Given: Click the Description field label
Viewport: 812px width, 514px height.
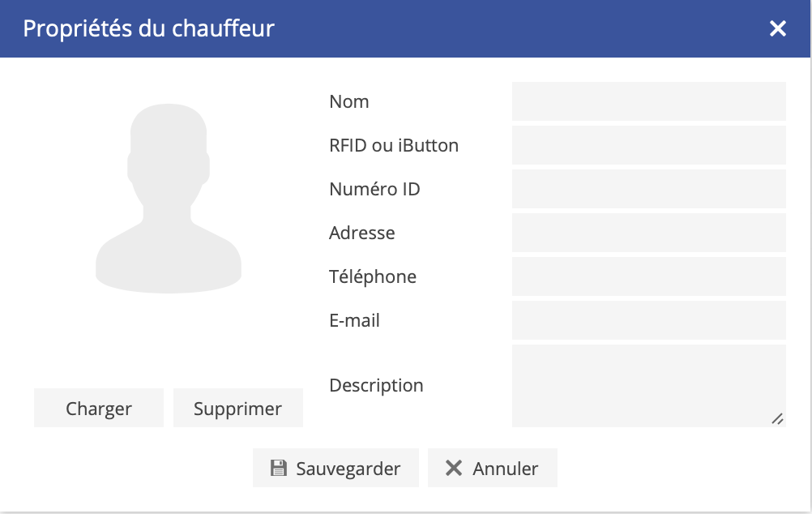Looking at the screenshot, I should [x=376, y=385].
